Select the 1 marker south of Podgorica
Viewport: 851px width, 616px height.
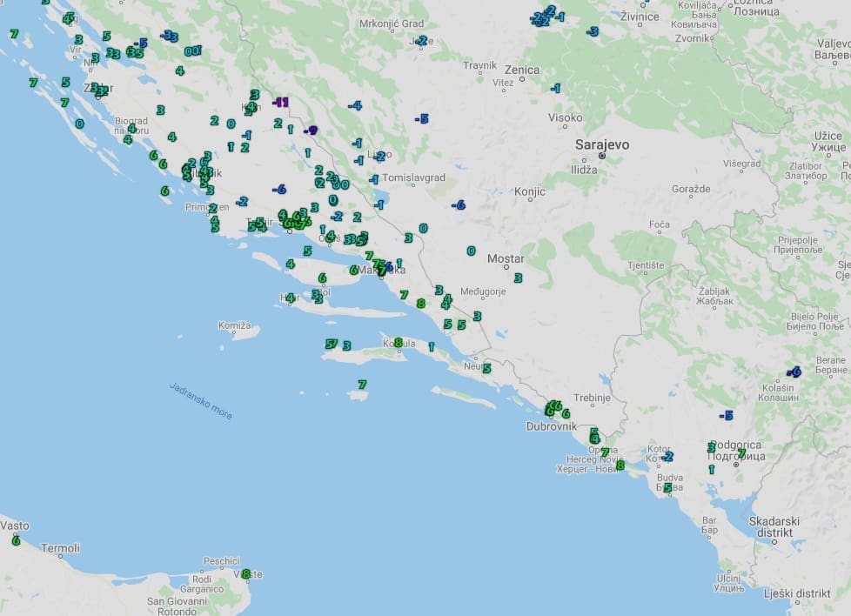[x=711, y=469]
